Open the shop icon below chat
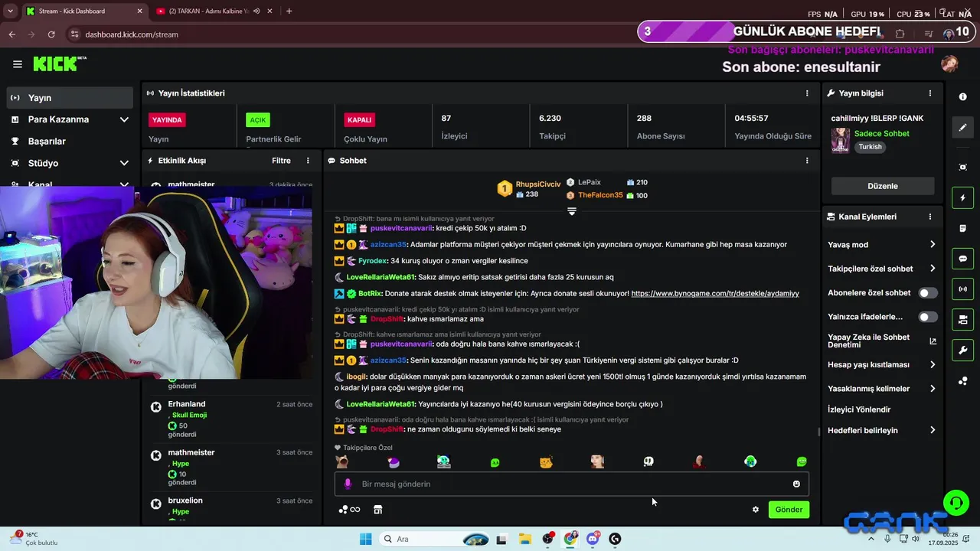 [377, 510]
